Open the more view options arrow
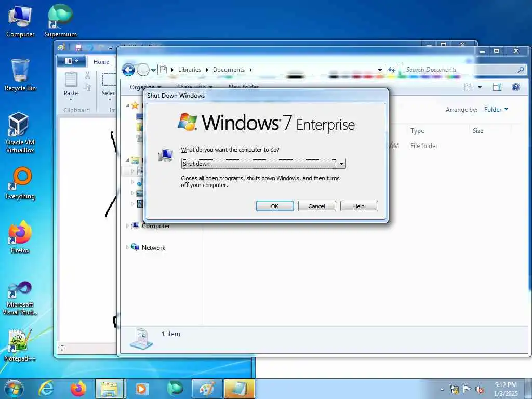This screenshot has height=399, width=532. click(480, 87)
